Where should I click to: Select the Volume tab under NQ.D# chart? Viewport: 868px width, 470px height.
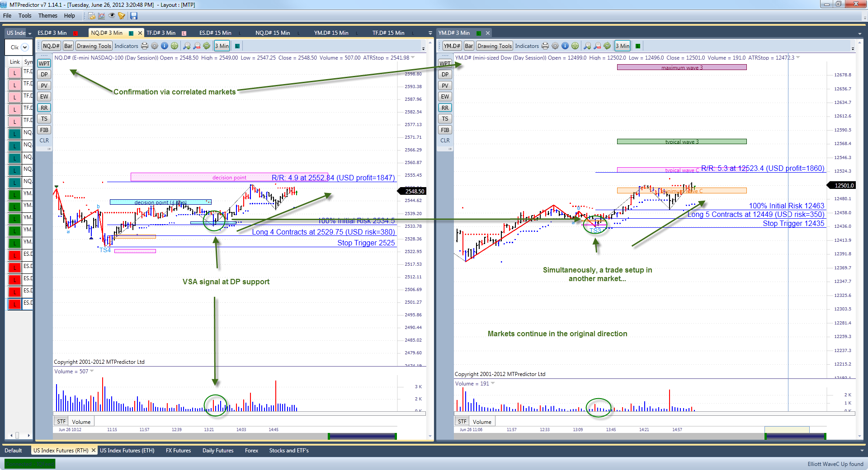[81, 422]
